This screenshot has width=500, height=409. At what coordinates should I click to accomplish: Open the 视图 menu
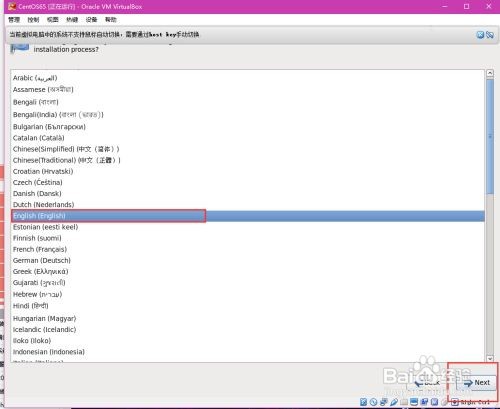53,20
